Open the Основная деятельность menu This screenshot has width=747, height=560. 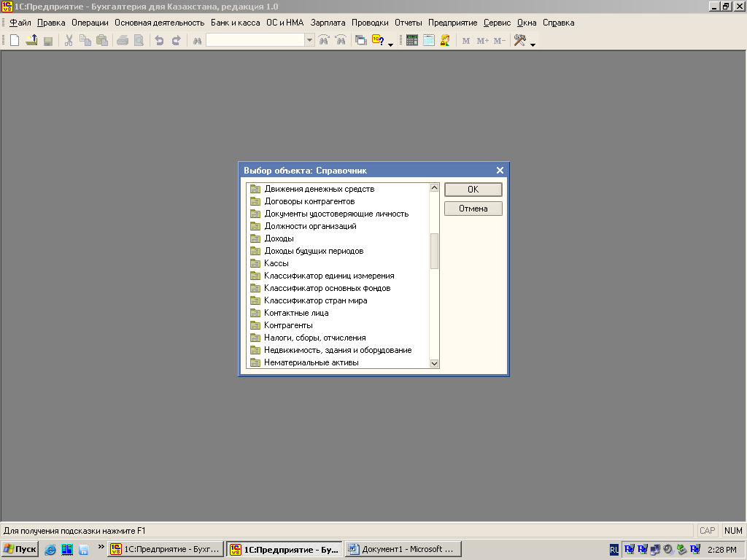pos(159,23)
